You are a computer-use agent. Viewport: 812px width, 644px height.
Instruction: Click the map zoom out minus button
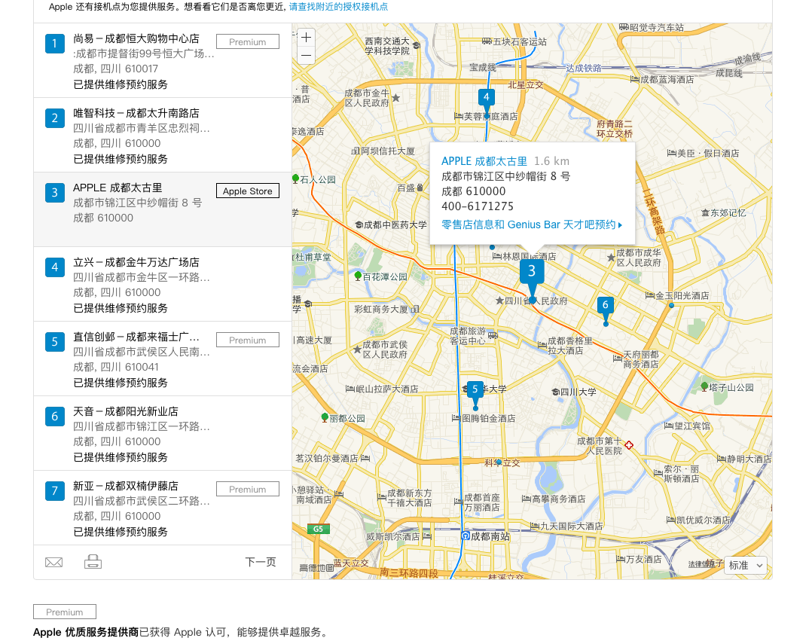point(306,55)
